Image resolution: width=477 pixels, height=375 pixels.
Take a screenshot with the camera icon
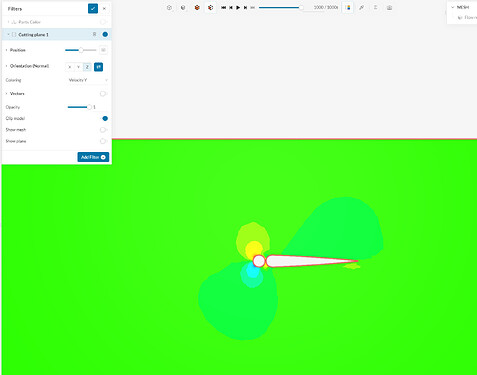tap(389, 7)
